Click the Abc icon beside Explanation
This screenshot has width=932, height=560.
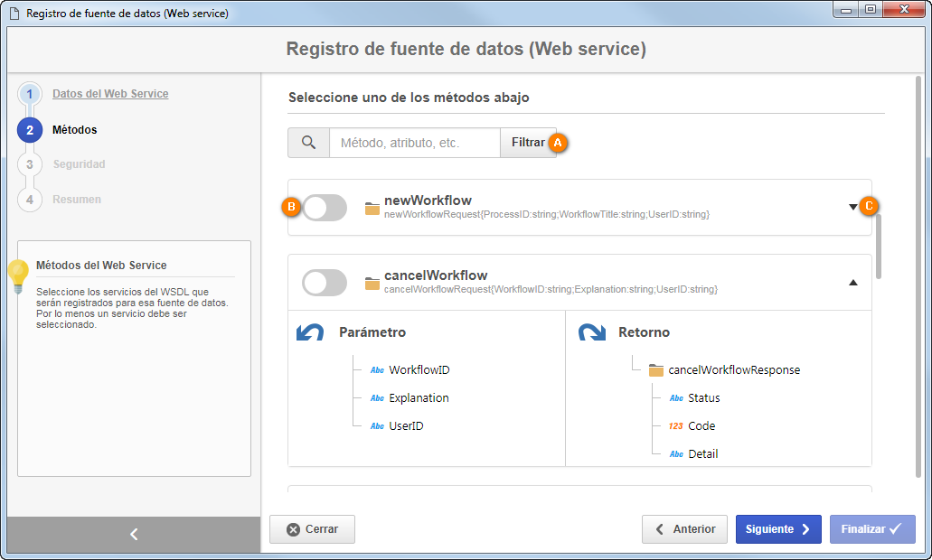point(378,398)
